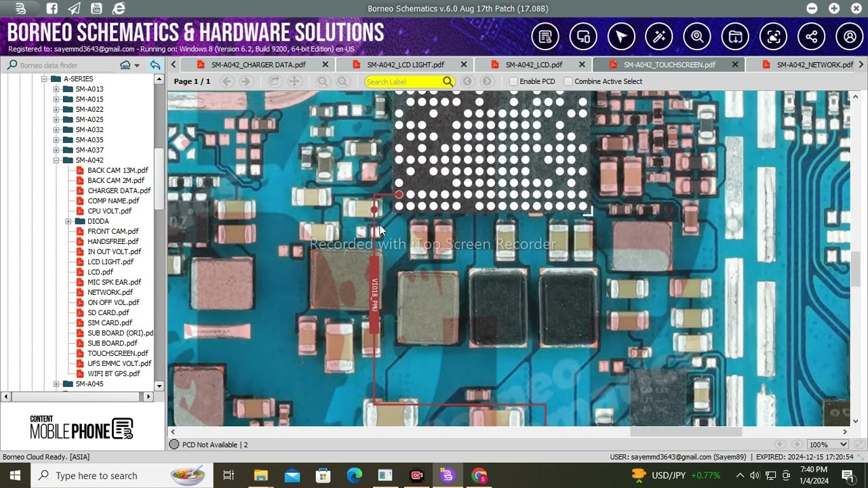Click the back arrow beside data finder
The width and height of the screenshot is (868, 488).
pyautogui.click(x=155, y=65)
